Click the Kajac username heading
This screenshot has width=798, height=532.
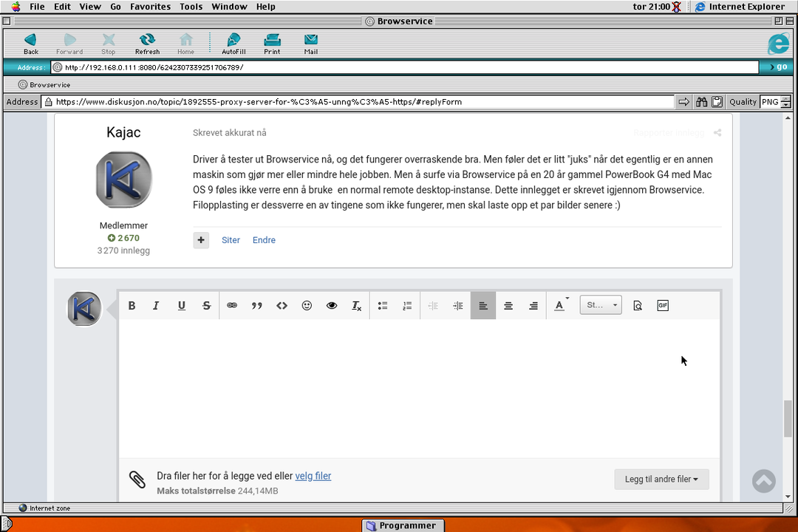pos(123,132)
